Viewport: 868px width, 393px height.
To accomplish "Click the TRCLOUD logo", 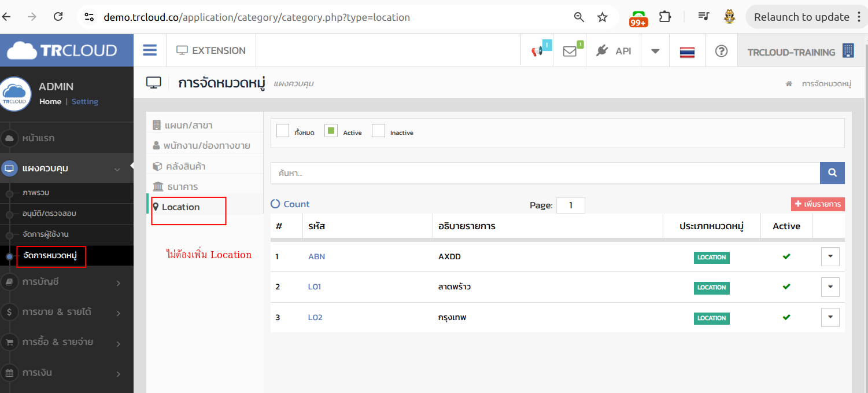I will 62,50.
